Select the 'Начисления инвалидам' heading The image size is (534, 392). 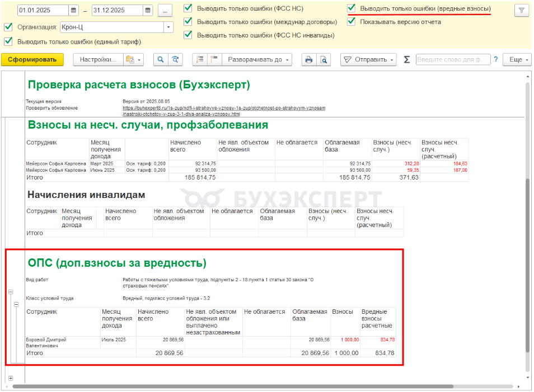pos(86,195)
